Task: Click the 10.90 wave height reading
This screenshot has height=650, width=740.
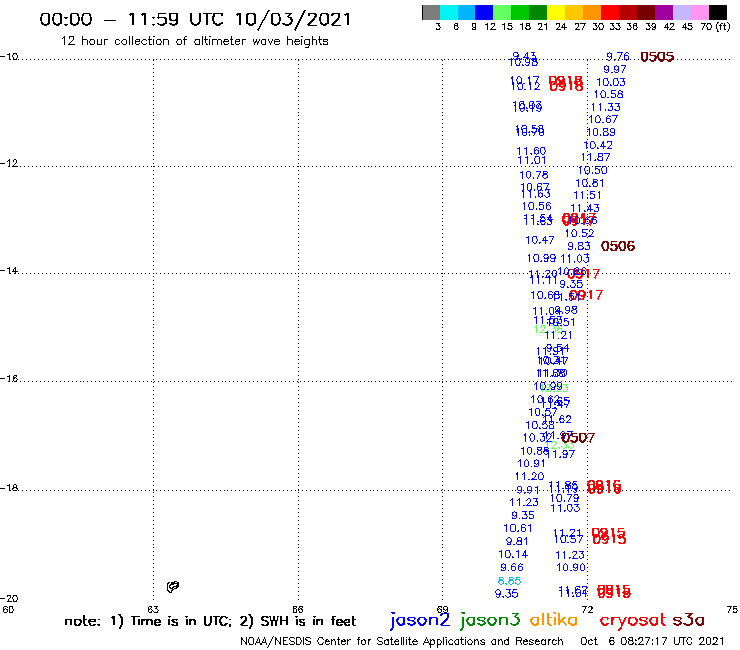Action: (x=571, y=567)
